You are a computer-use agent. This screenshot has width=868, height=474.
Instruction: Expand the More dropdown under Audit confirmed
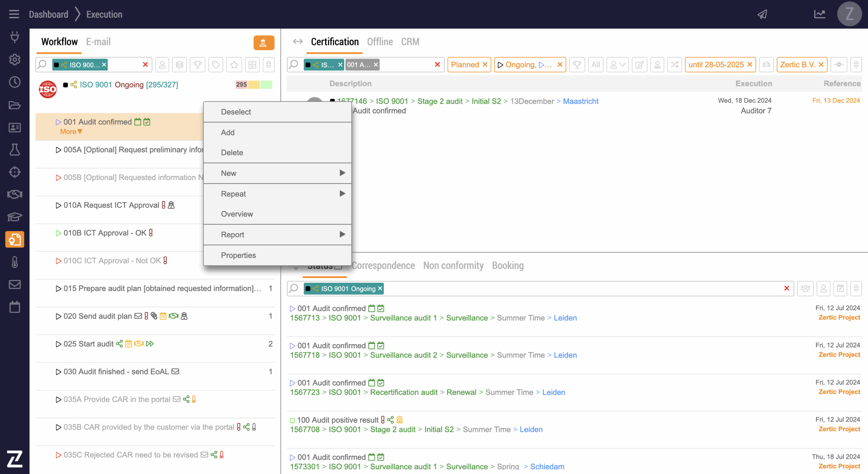(71, 132)
